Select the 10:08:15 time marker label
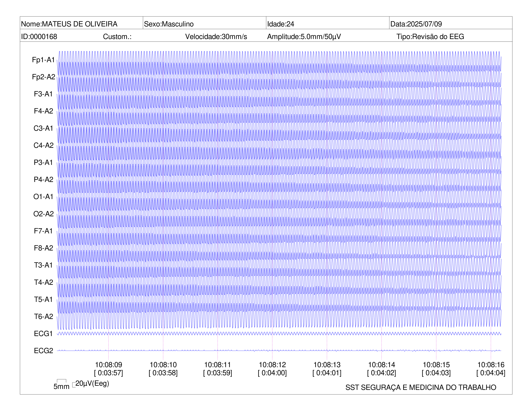Screen dimensions: 532x411 click(x=436, y=365)
